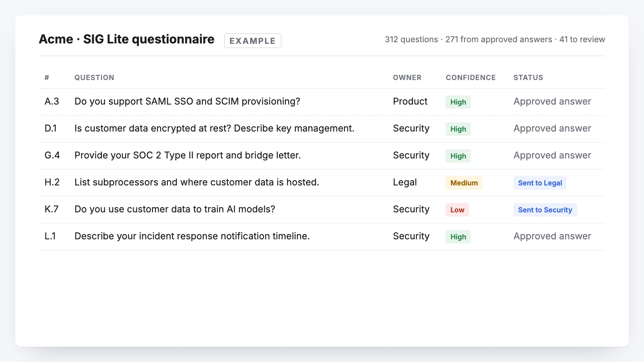The height and width of the screenshot is (362, 644).
Task: Select the STATUS column header
Action: [x=528, y=78]
